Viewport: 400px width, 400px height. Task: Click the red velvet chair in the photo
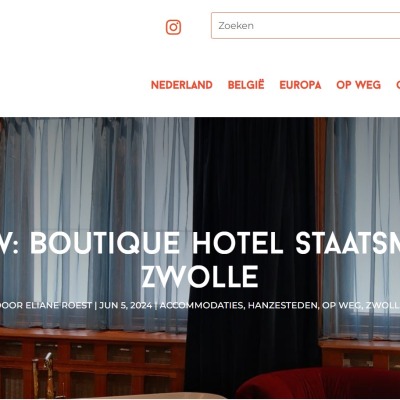318,383
